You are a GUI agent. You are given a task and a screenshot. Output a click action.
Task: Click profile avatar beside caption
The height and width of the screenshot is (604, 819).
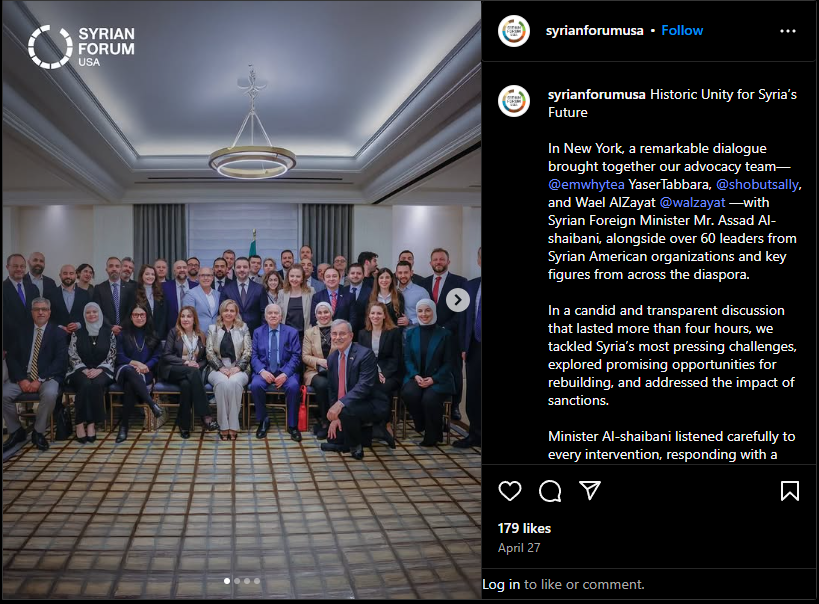[x=513, y=101]
